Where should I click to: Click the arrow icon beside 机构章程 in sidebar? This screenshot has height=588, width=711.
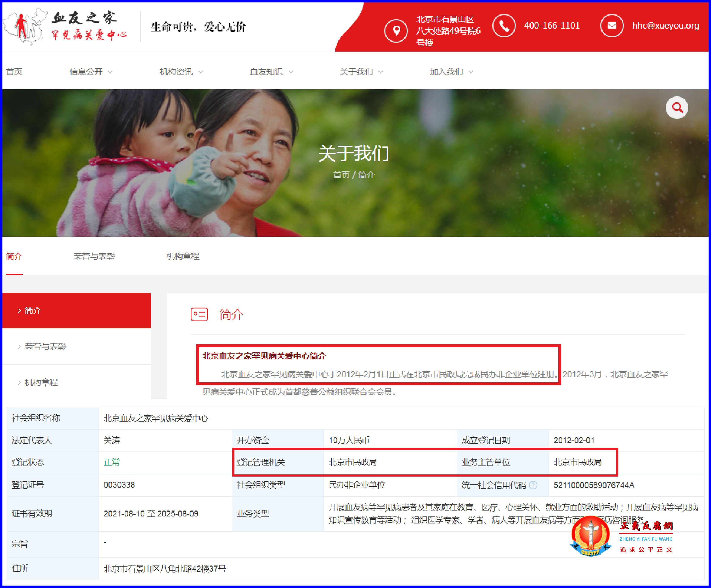click(x=19, y=383)
